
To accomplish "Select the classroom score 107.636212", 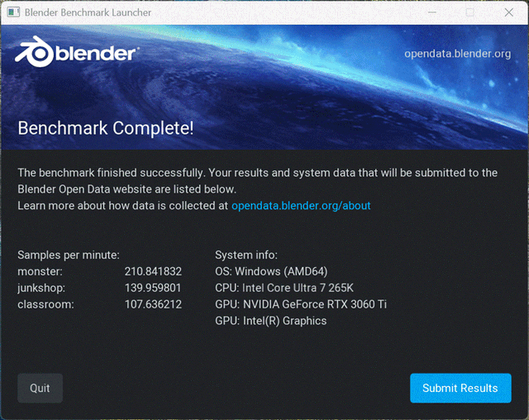I will [153, 304].
